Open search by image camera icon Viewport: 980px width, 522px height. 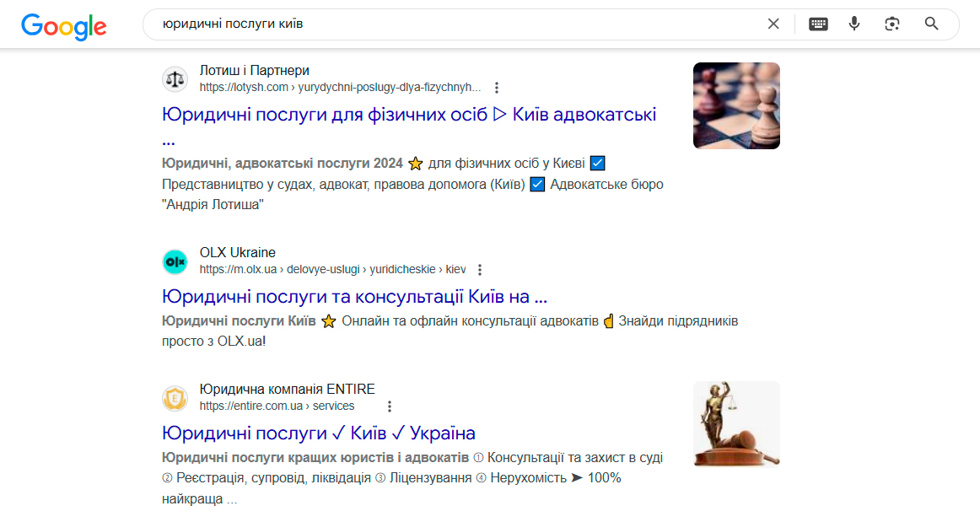pyautogui.click(x=892, y=24)
